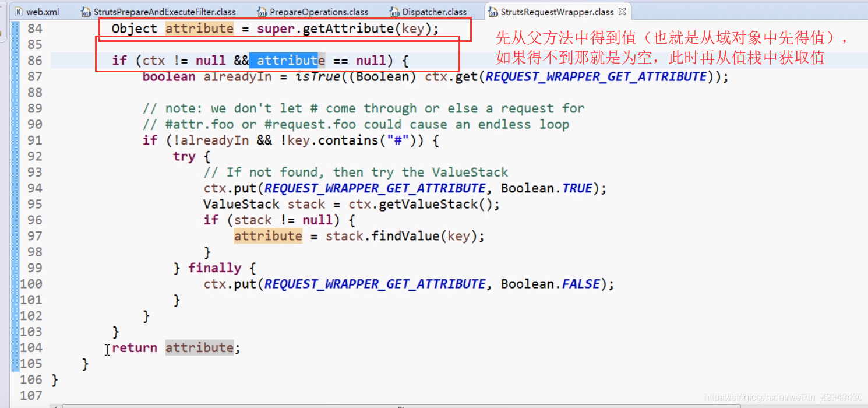Click line number 107 in the gutter
The height and width of the screenshot is (408, 868).
[x=31, y=395]
